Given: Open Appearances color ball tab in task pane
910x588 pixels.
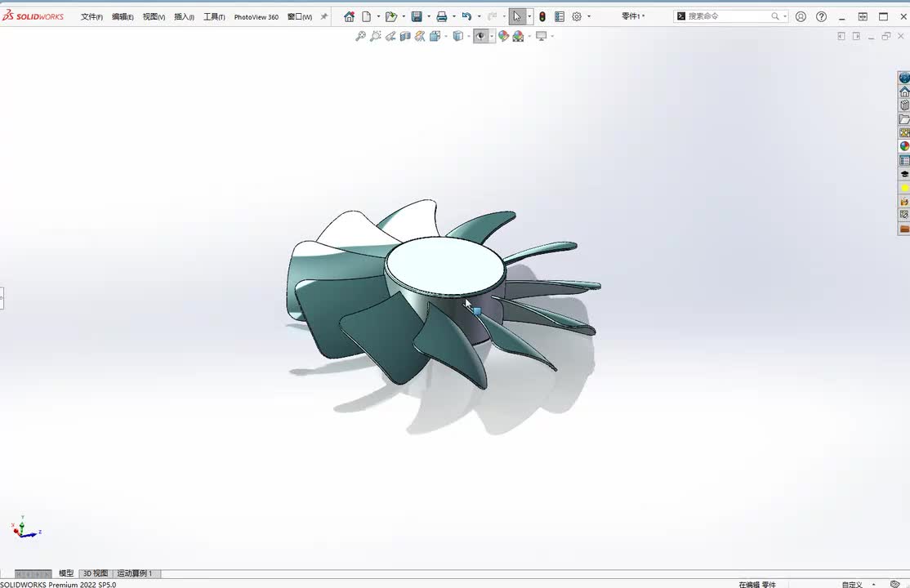Looking at the screenshot, I should 904,146.
